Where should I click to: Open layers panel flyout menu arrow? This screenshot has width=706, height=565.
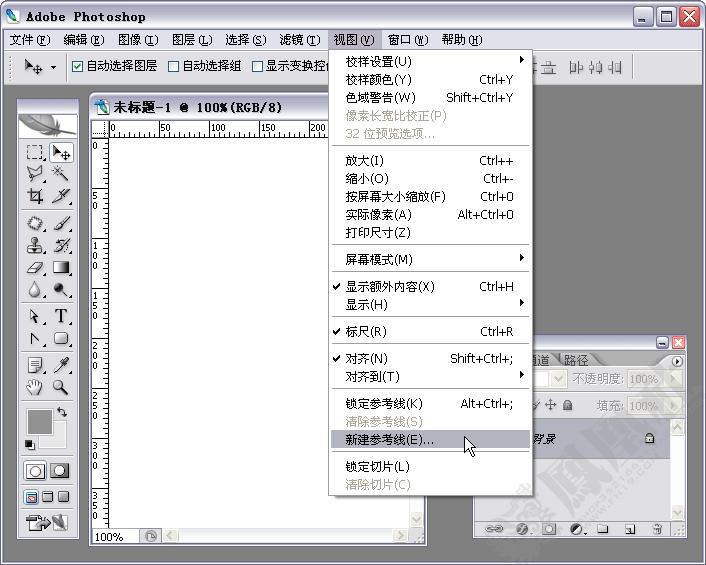[677, 361]
